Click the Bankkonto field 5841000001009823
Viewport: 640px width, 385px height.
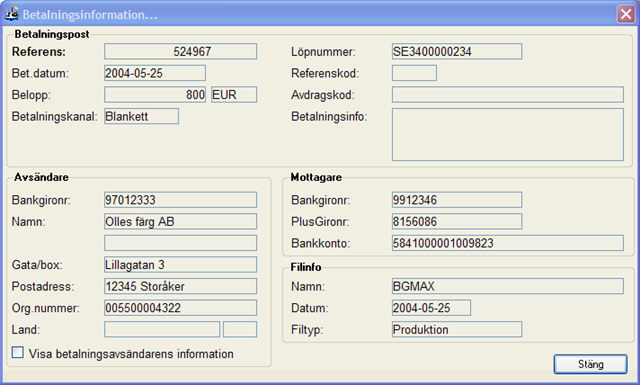click(508, 243)
